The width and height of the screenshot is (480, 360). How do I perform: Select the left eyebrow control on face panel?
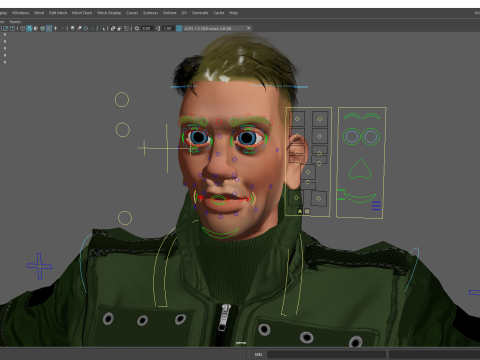pos(353,116)
